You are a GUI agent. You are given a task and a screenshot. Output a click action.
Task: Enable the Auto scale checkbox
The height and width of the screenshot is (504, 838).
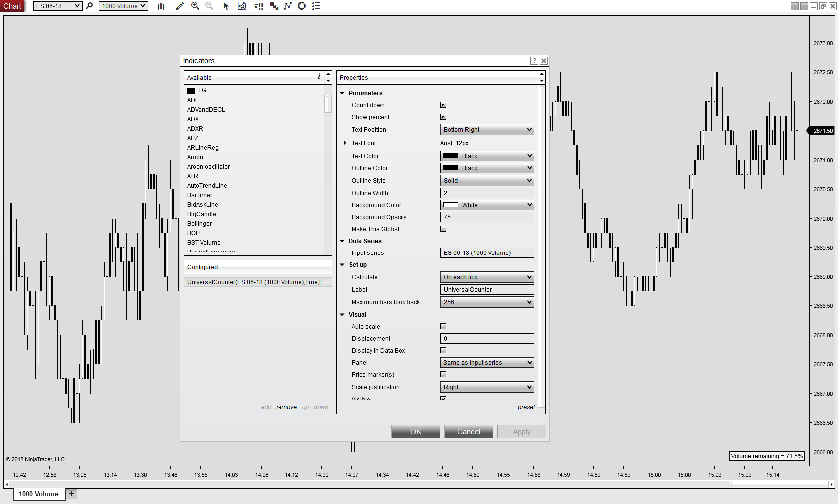coord(443,326)
